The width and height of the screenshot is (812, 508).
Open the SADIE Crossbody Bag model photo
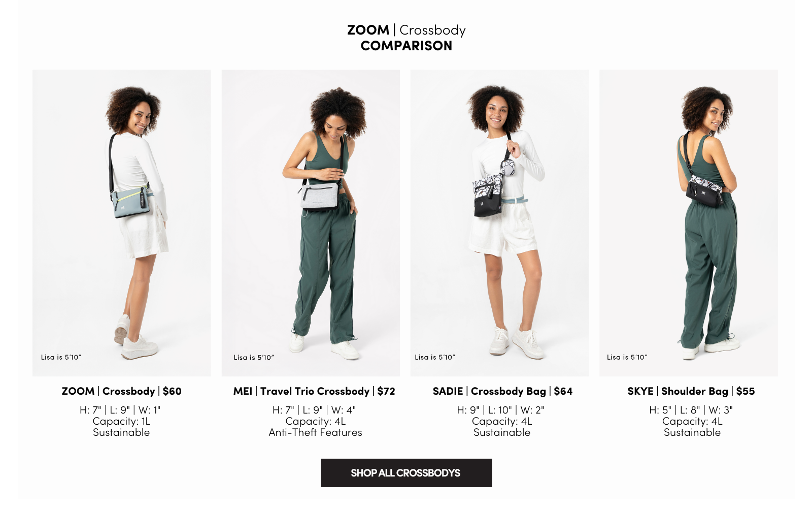[499, 223]
